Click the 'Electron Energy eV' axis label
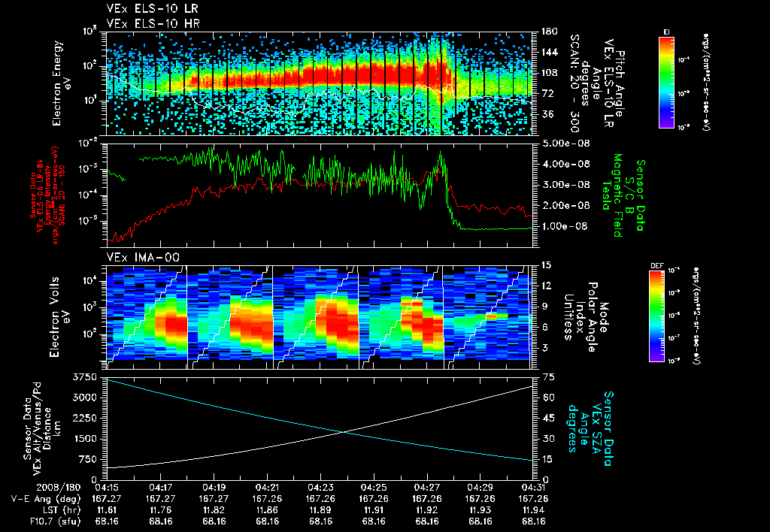The width and height of the screenshot is (770, 532). (x=62, y=83)
